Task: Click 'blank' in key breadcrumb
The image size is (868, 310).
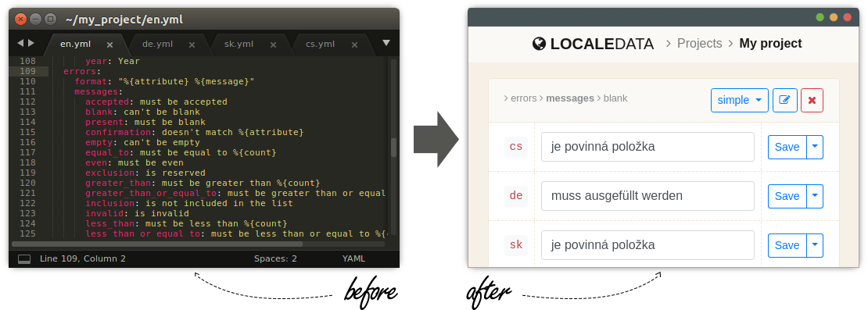Action: pyautogui.click(x=615, y=98)
